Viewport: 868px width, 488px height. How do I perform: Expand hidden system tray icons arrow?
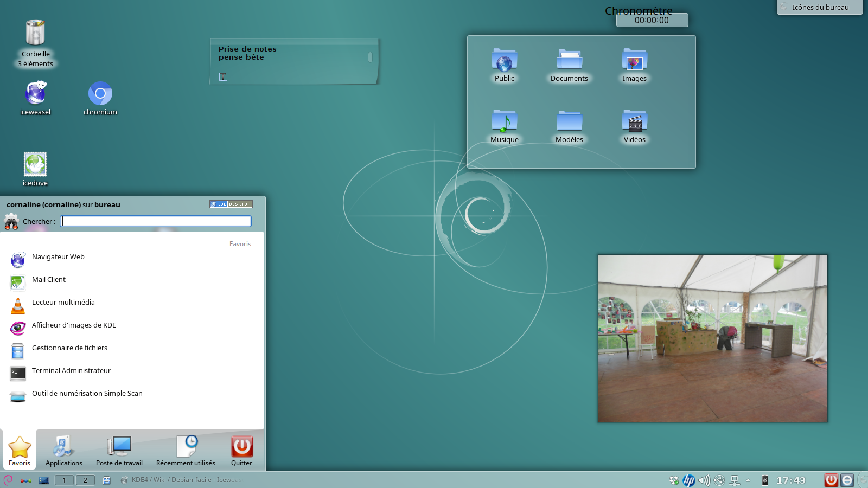coord(748,480)
